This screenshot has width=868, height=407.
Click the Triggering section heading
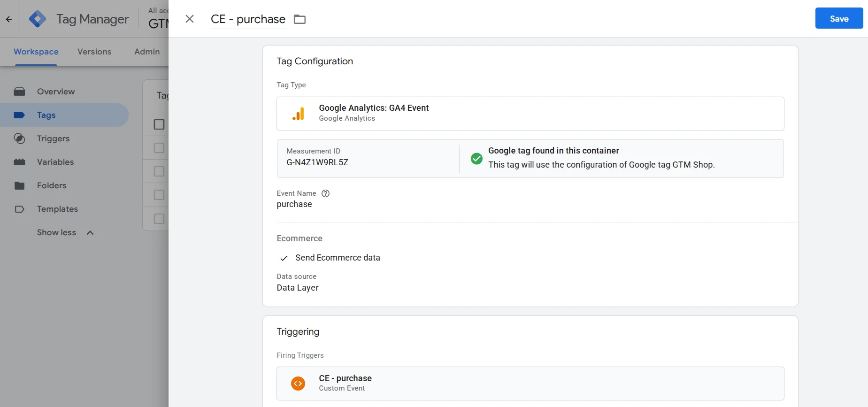click(298, 332)
